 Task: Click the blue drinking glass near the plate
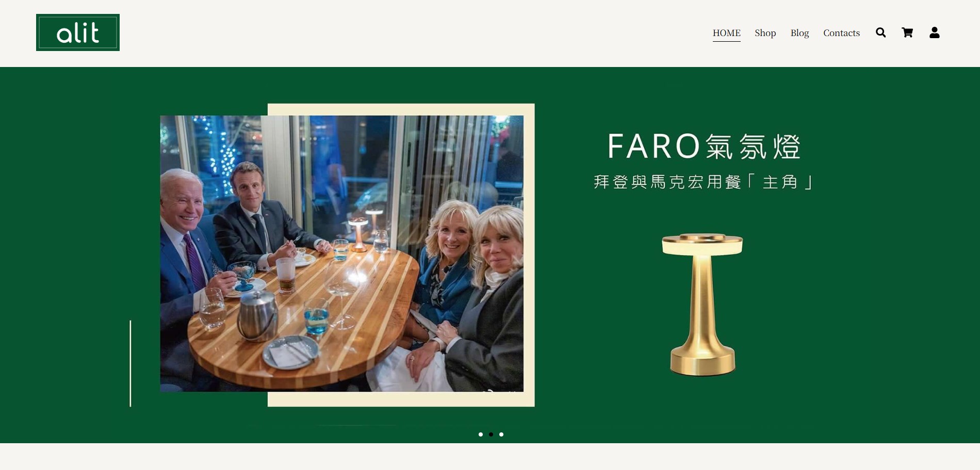point(316,317)
